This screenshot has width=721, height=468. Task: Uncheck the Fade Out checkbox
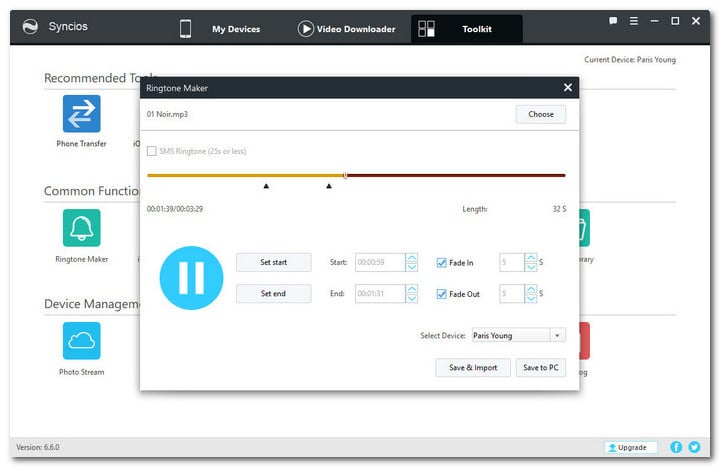click(x=441, y=294)
